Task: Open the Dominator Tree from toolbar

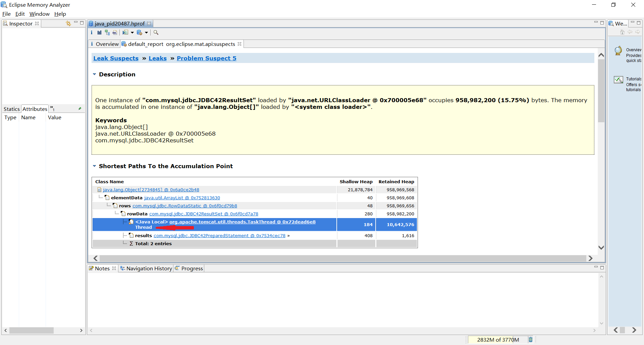Action: click(x=107, y=32)
